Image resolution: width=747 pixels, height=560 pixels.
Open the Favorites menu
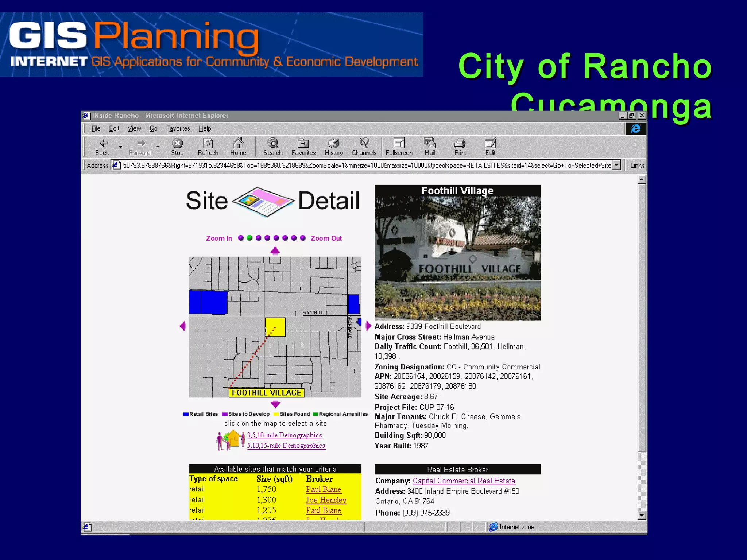point(178,128)
